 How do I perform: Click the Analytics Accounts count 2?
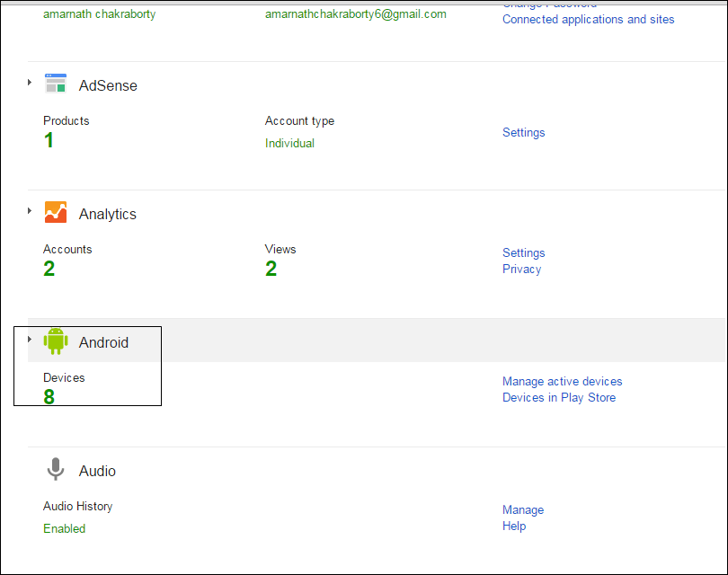(x=49, y=269)
